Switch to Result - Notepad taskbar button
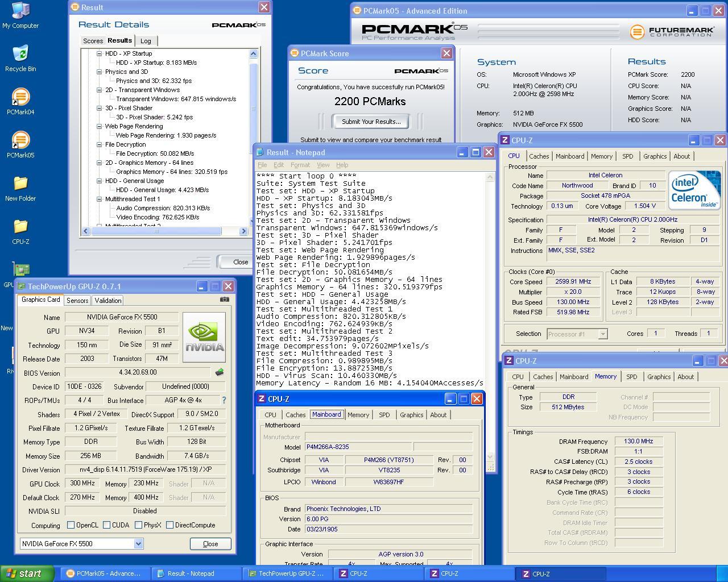 tap(197, 573)
